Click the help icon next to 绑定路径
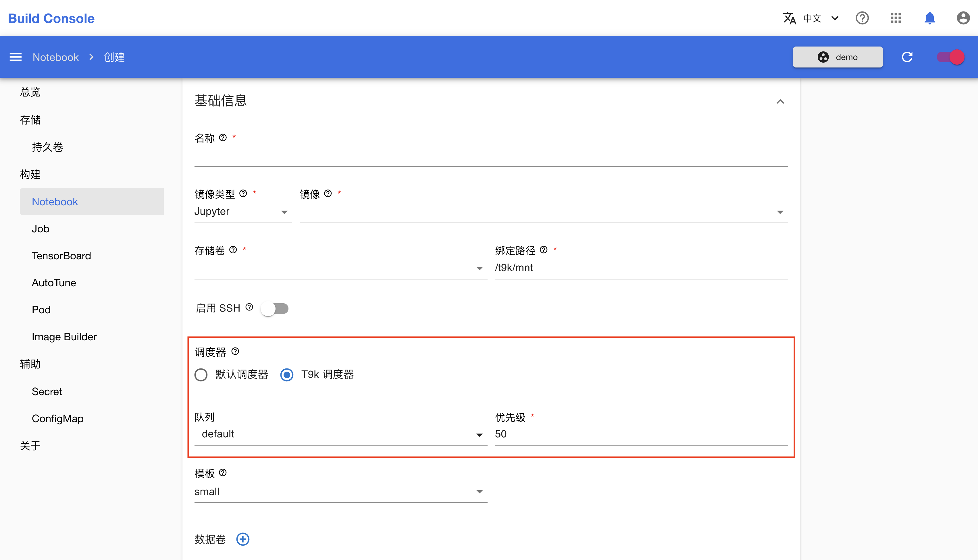 coord(544,250)
